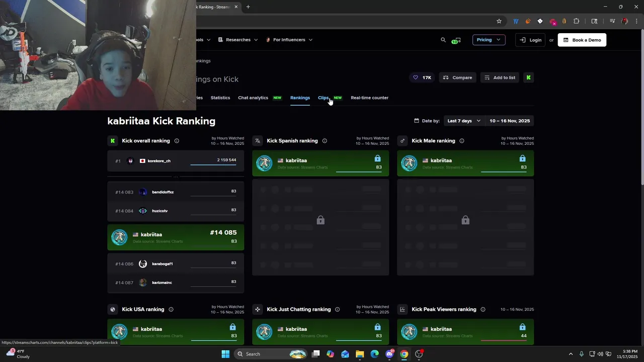
Task: Click the green battery-style icon beside search
Action: pos(456,40)
